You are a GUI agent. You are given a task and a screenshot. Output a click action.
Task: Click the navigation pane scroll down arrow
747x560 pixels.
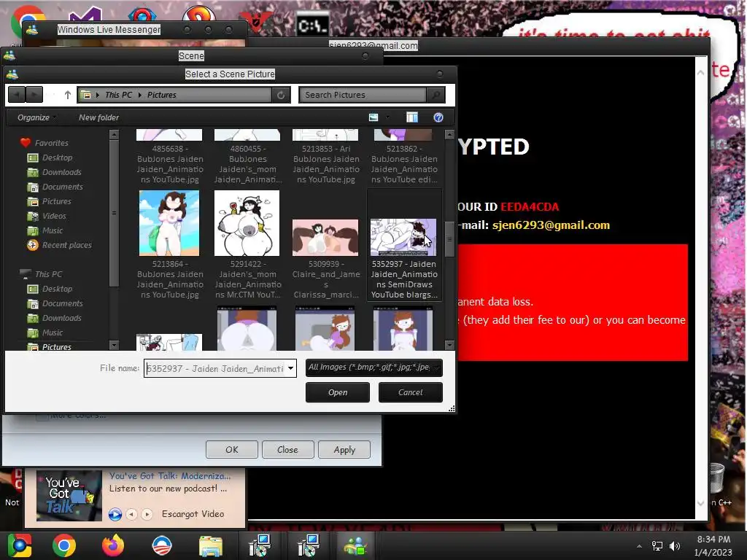tap(114, 345)
